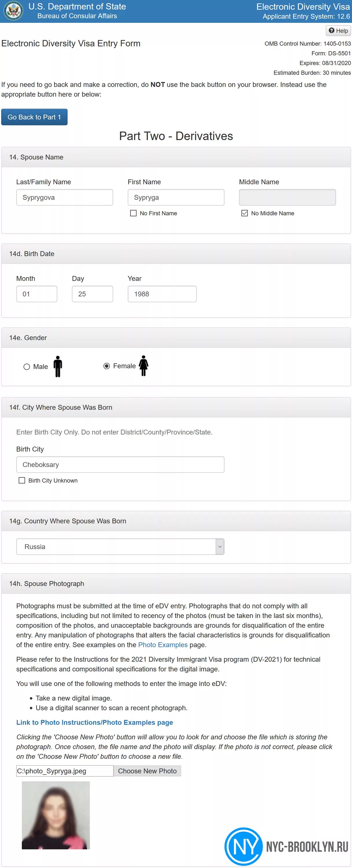
Task: Click the male figure icon
Action: click(x=58, y=366)
